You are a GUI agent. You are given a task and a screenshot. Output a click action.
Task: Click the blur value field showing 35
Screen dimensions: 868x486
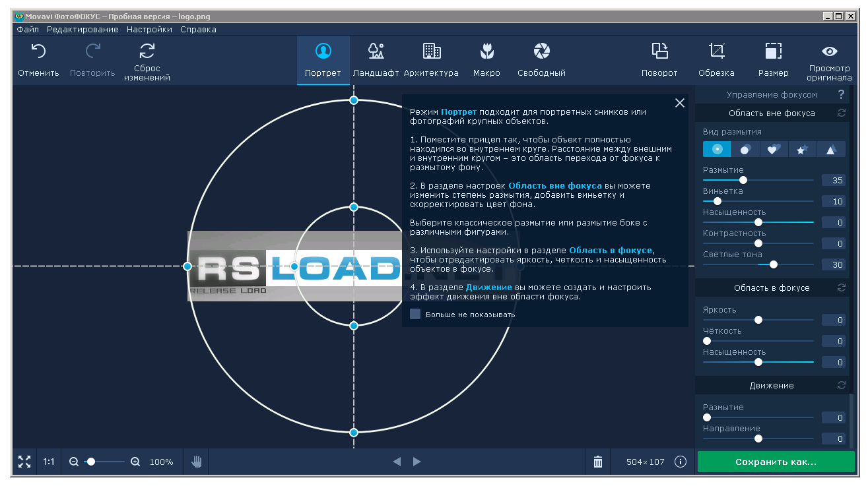834,181
